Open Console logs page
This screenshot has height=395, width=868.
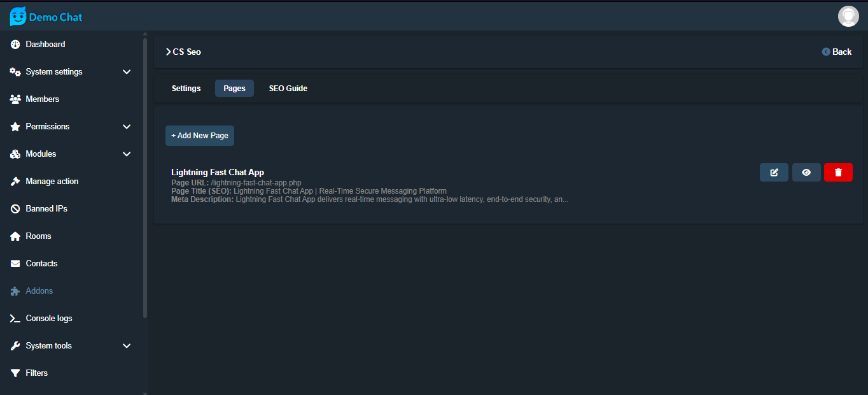coord(48,319)
